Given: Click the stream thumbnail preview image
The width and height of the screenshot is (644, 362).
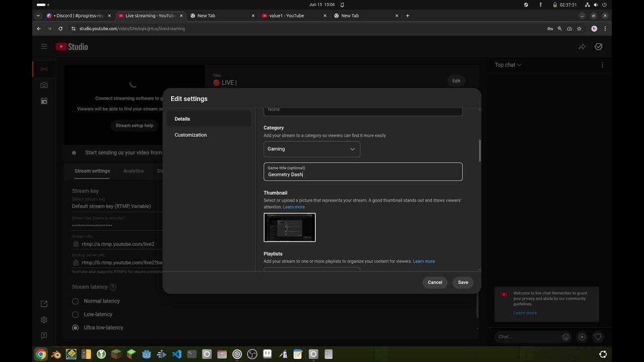Looking at the screenshot, I should click(290, 228).
